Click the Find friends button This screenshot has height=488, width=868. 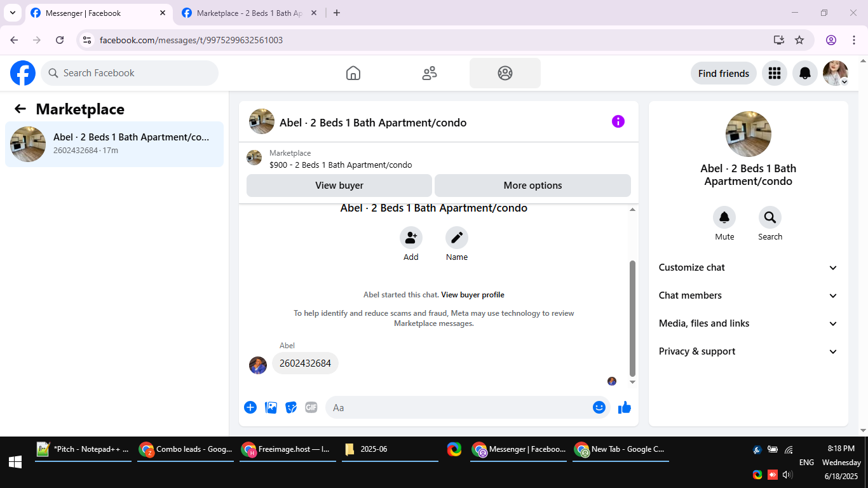724,73
